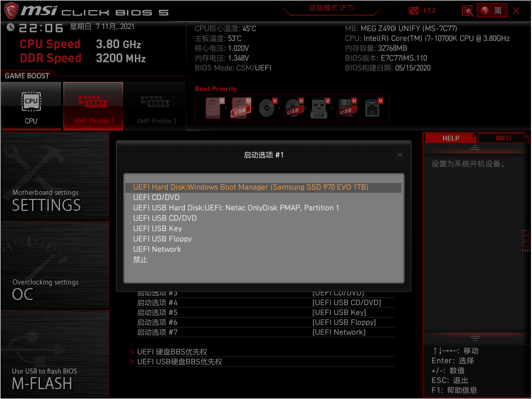The image size is (532, 399).
Task: Open the Motherboard SETTINGS section
Action: 55,176
